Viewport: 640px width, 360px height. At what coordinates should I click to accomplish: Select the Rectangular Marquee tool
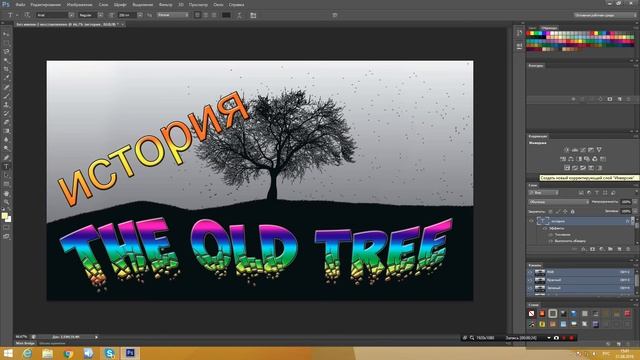click(x=6, y=43)
